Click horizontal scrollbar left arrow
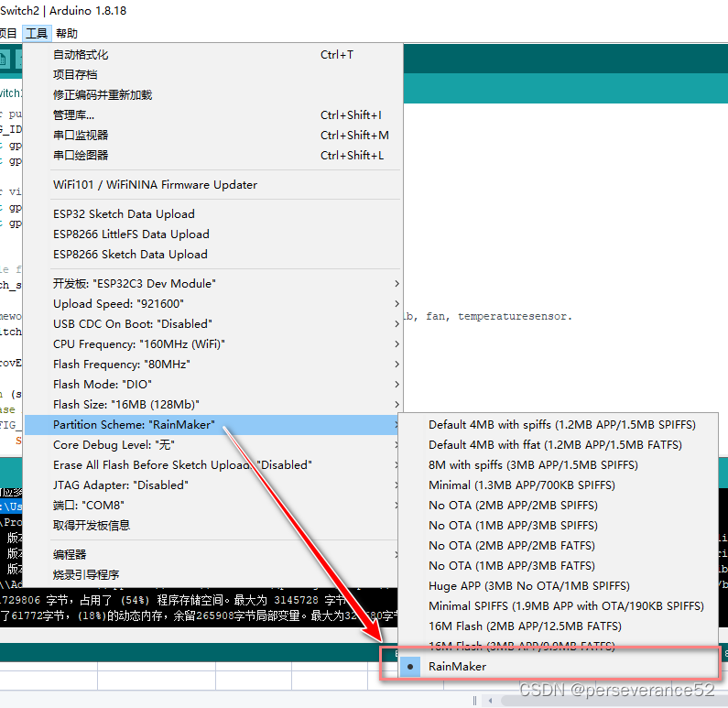 [490, 700]
